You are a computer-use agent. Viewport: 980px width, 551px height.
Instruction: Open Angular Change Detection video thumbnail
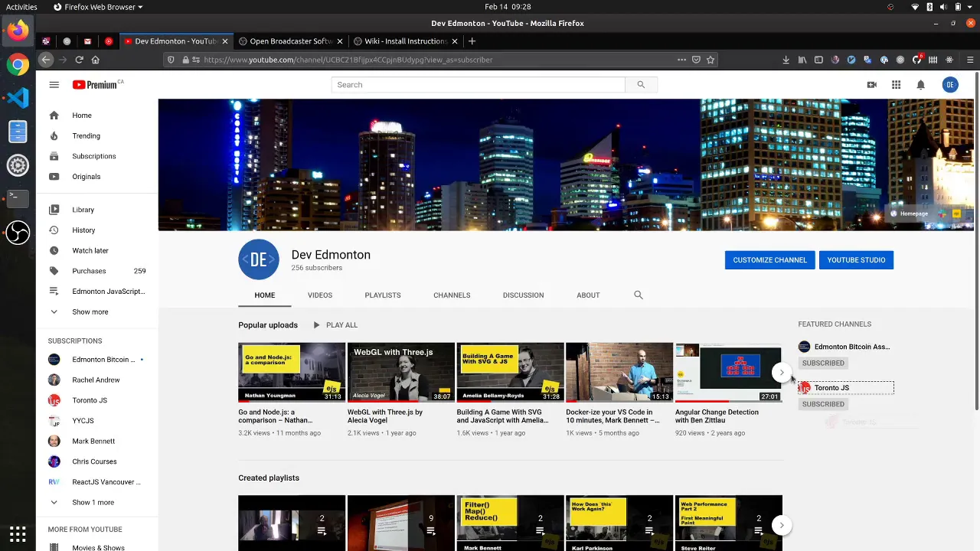[729, 373]
